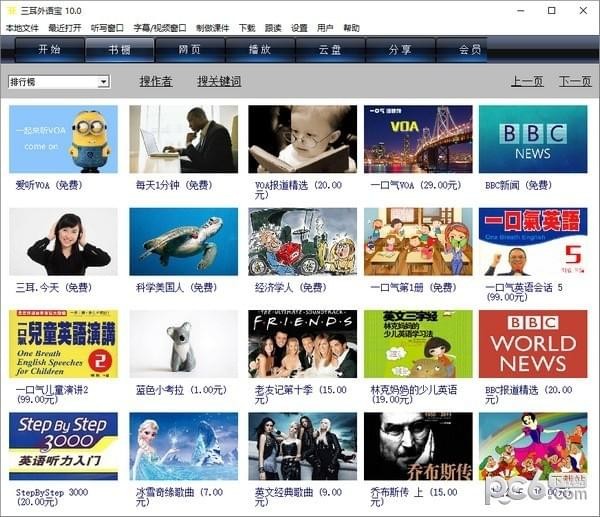Click the 一口气儿童演讲2 caption

[x=52, y=394]
